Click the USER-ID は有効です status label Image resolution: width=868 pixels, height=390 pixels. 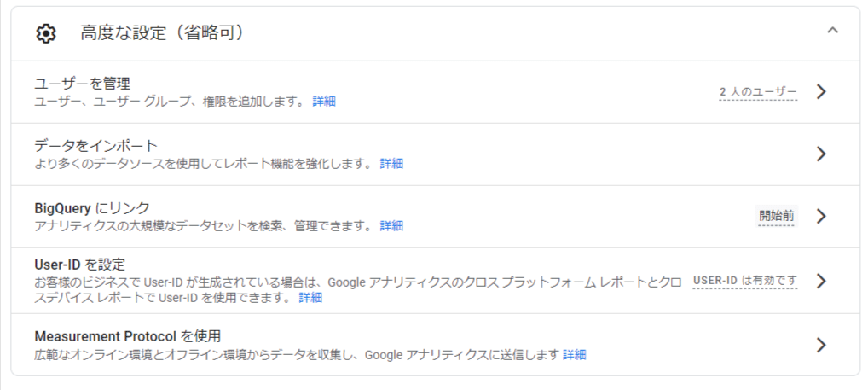click(x=745, y=280)
